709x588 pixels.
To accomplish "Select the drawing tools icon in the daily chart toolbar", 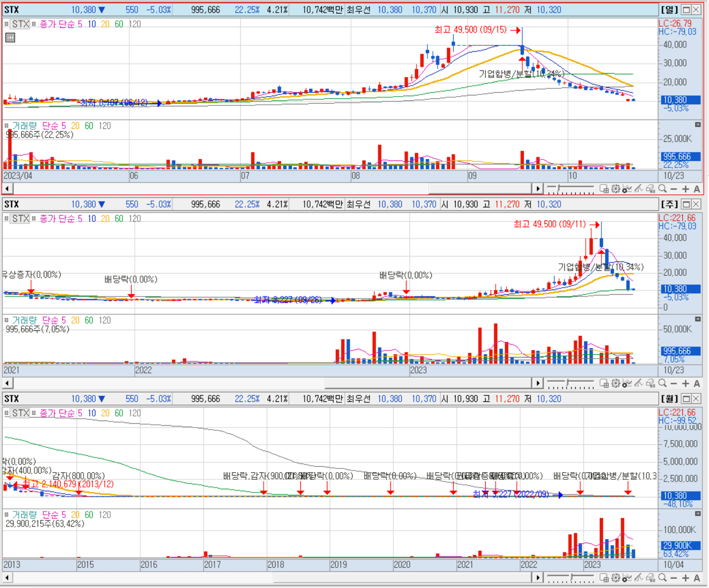I will pos(639,189).
